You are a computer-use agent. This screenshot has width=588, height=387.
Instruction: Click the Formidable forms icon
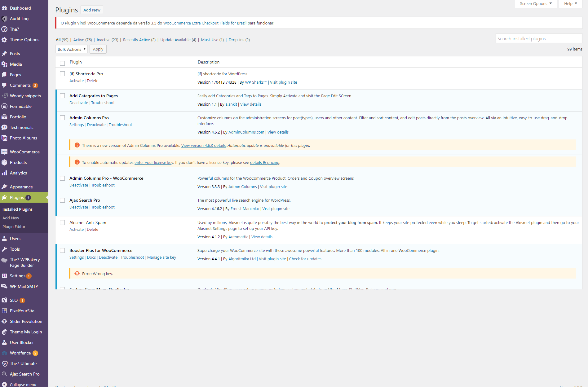tap(4, 106)
